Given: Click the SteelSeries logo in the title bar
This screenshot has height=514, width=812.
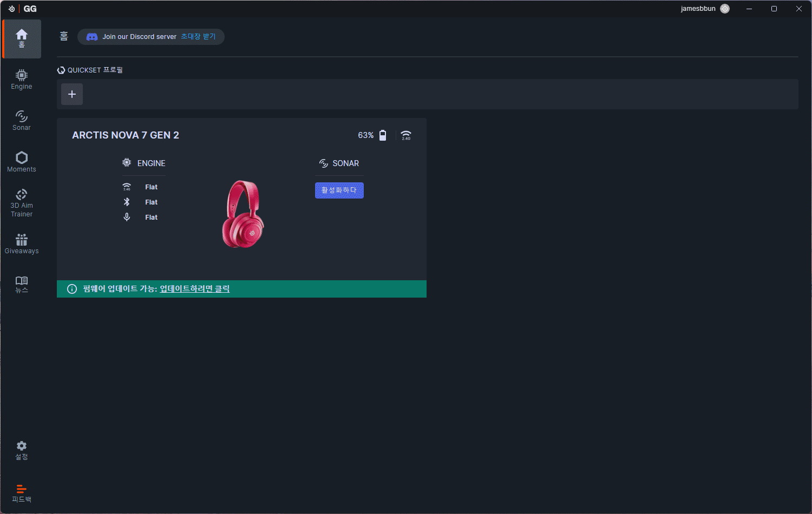Looking at the screenshot, I should click(11, 9).
